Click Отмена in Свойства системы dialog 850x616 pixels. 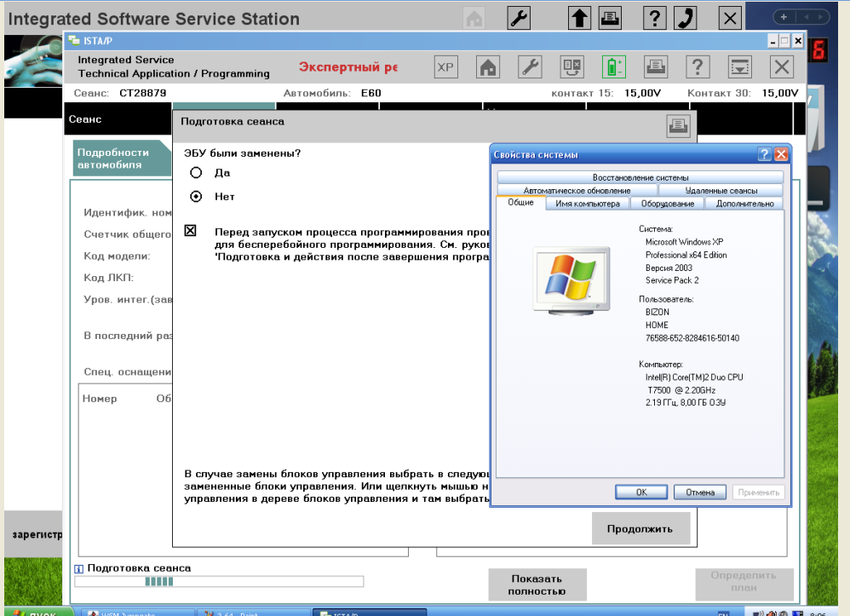pyautogui.click(x=700, y=492)
